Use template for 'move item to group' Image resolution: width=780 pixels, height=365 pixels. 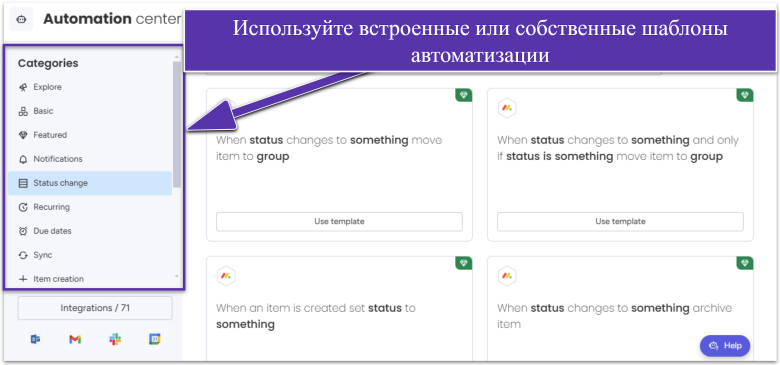[339, 222]
